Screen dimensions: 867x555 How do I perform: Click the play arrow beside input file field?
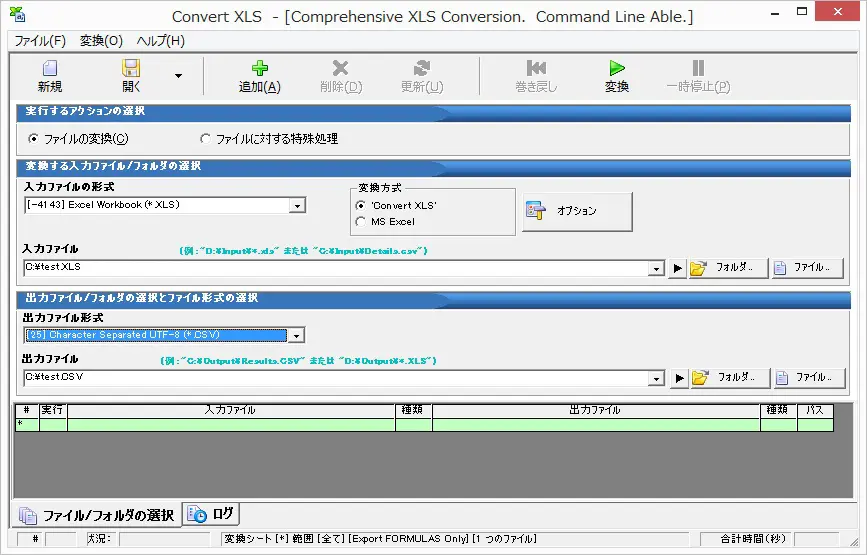pos(677,268)
